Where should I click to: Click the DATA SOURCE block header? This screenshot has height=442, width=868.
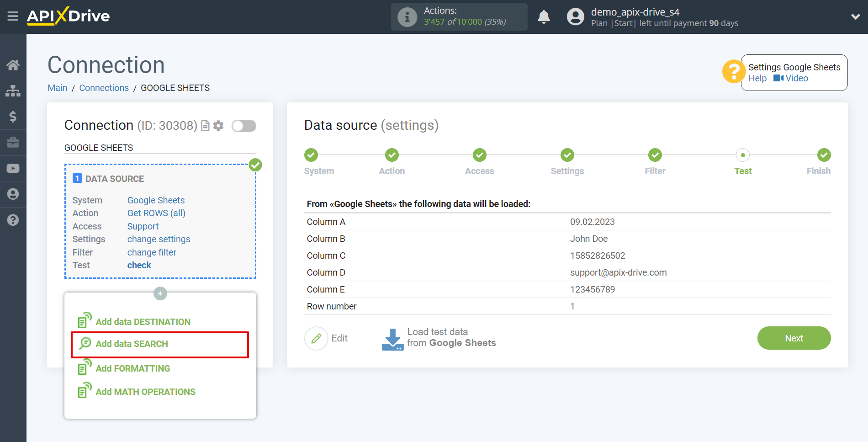pyautogui.click(x=109, y=179)
